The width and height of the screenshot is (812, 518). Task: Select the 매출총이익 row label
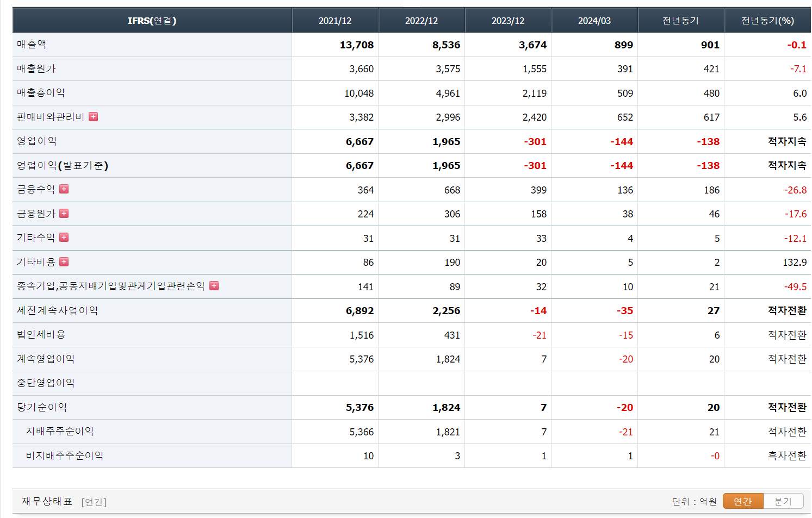(41, 93)
